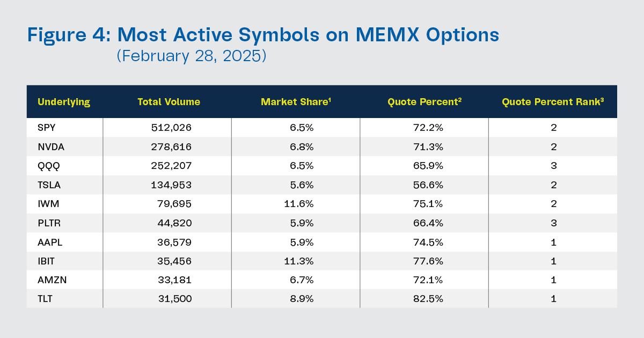Click the Market Share column header
Viewport: 644px width, 338px height.
click(295, 101)
